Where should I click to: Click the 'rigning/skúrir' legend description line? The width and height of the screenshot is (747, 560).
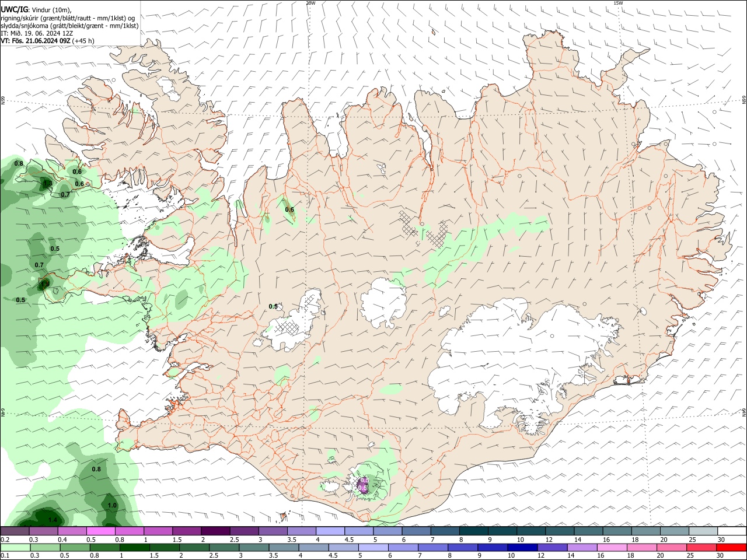tap(68, 18)
